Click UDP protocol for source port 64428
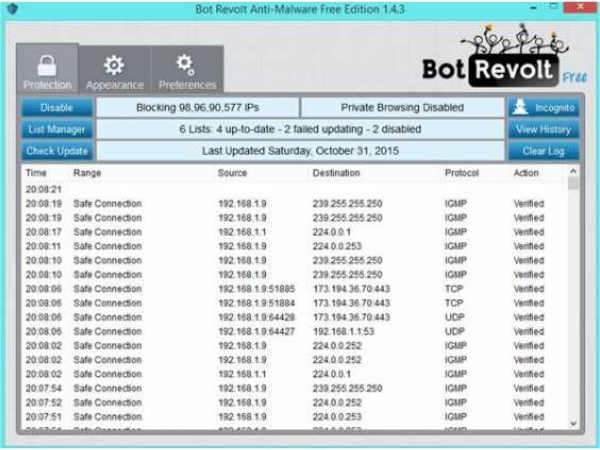 (x=455, y=317)
